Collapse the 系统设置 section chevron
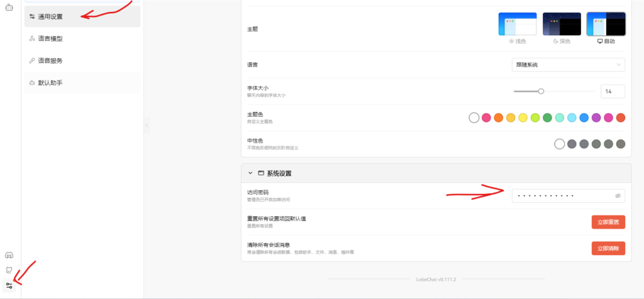 coord(250,173)
